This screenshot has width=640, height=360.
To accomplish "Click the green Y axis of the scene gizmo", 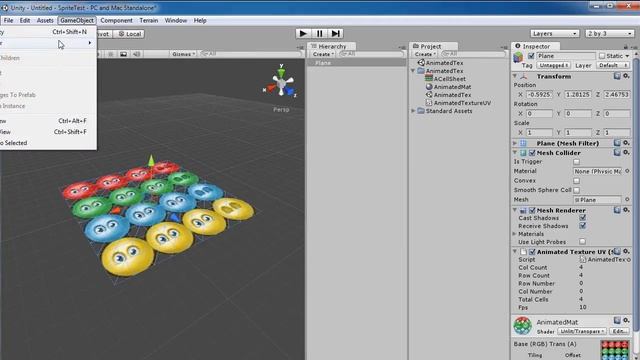I will [281, 73].
